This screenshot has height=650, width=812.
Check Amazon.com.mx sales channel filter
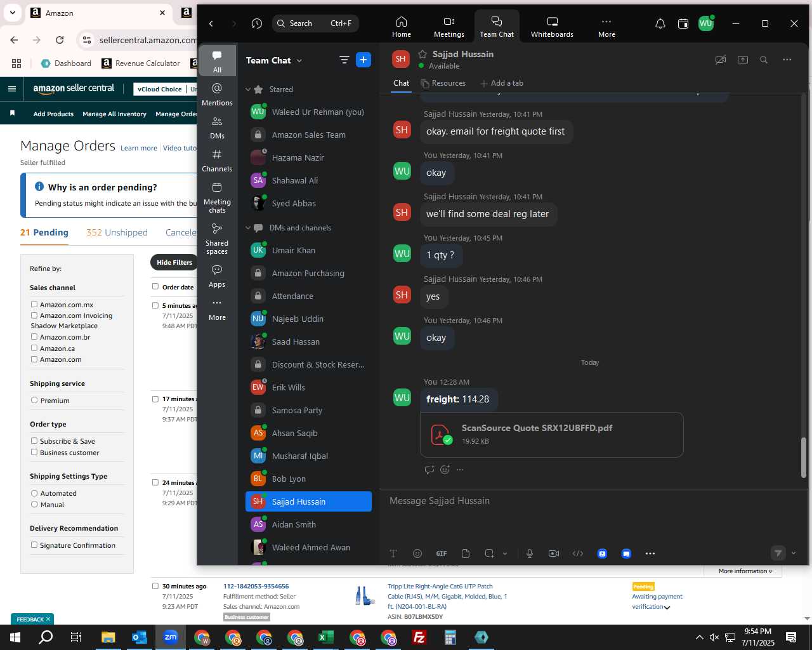click(34, 305)
